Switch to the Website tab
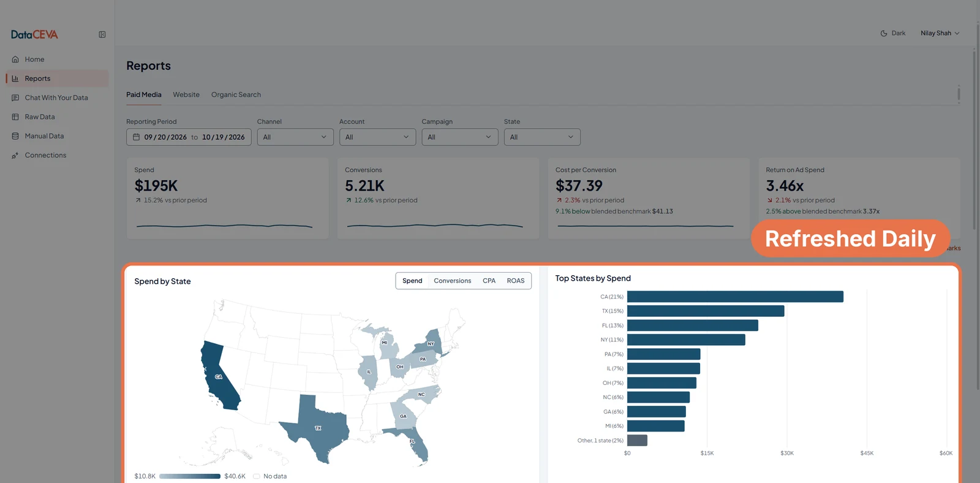 point(186,95)
